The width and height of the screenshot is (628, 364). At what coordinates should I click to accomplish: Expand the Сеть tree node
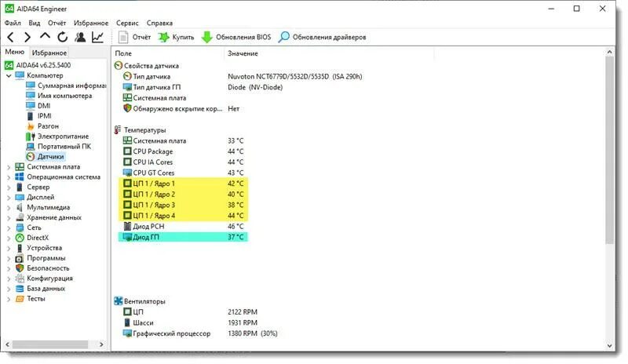click(9, 227)
